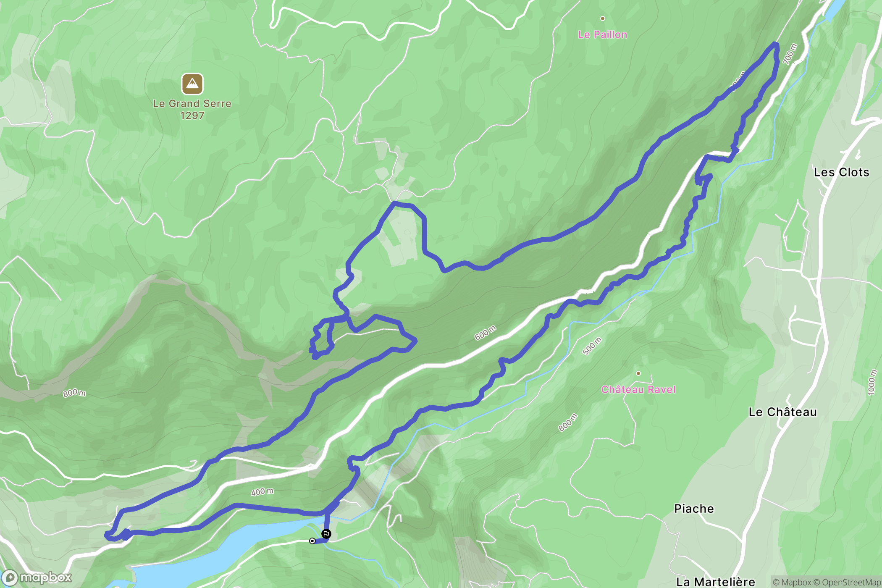Click the route start point marker
Image resolution: width=882 pixels, height=588 pixels.
[312, 541]
